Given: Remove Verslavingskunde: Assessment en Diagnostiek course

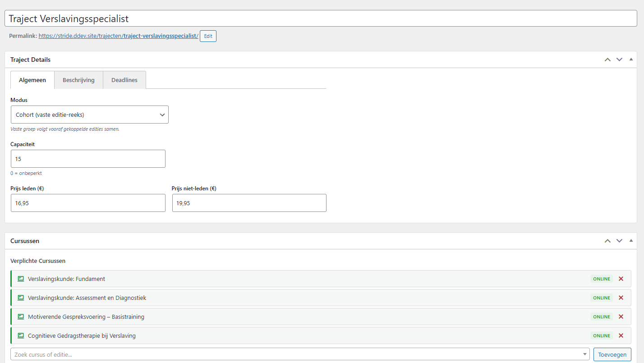Looking at the screenshot, I should tap(621, 298).
